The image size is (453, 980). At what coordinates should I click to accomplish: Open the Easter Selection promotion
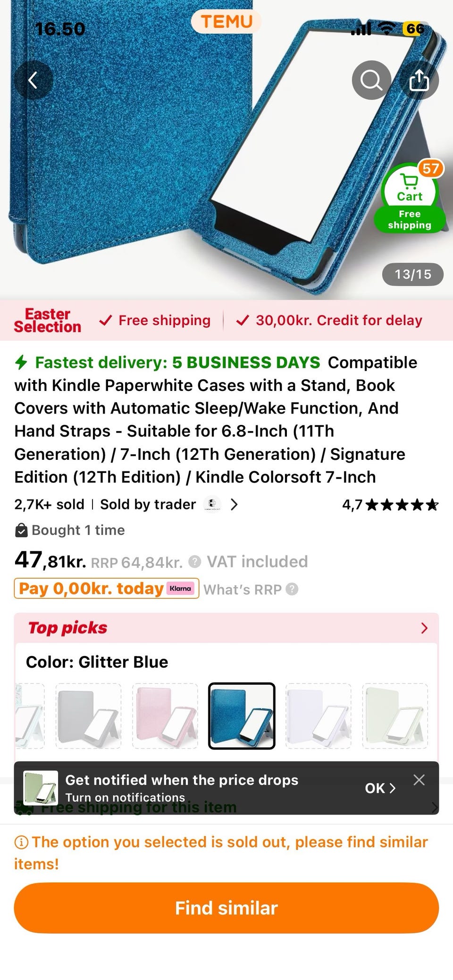48,320
